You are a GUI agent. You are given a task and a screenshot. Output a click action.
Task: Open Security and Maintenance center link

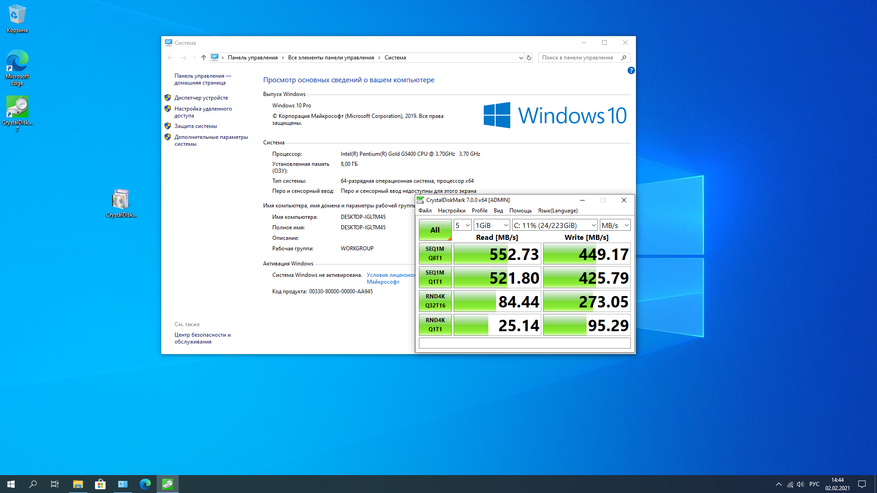(x=202, y=338)
